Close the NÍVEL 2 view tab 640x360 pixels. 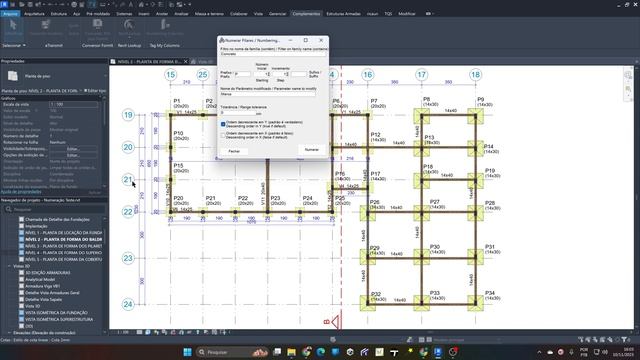coord(185,62)
